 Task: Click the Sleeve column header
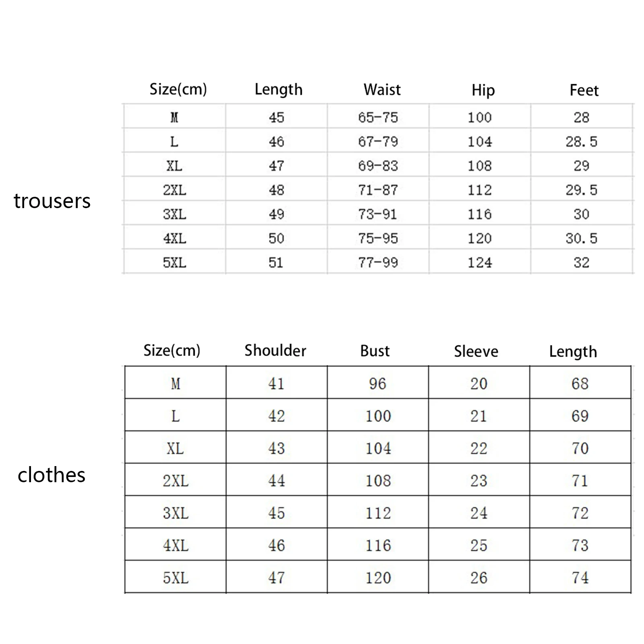point(476,351)
